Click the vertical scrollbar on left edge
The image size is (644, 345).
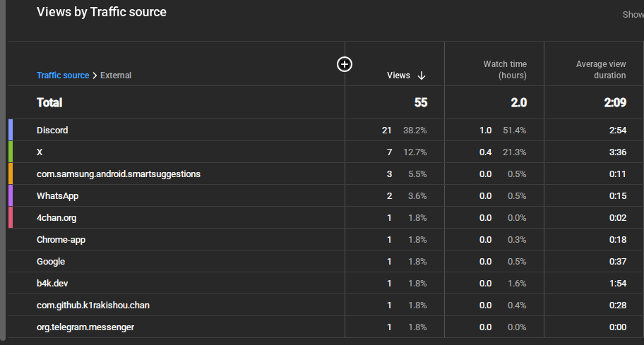[x=3, y=170]
